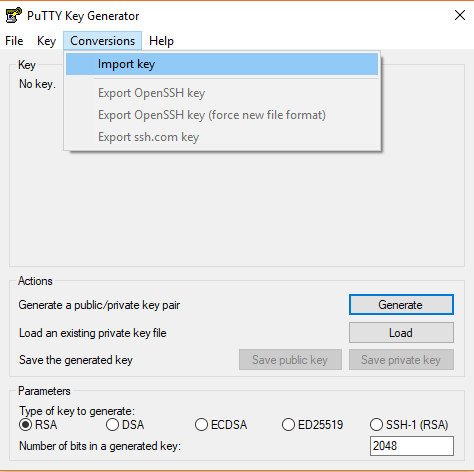Close the PuTTY Key Generator window
Screen dimensions: 474x472
tap(460, 15)
